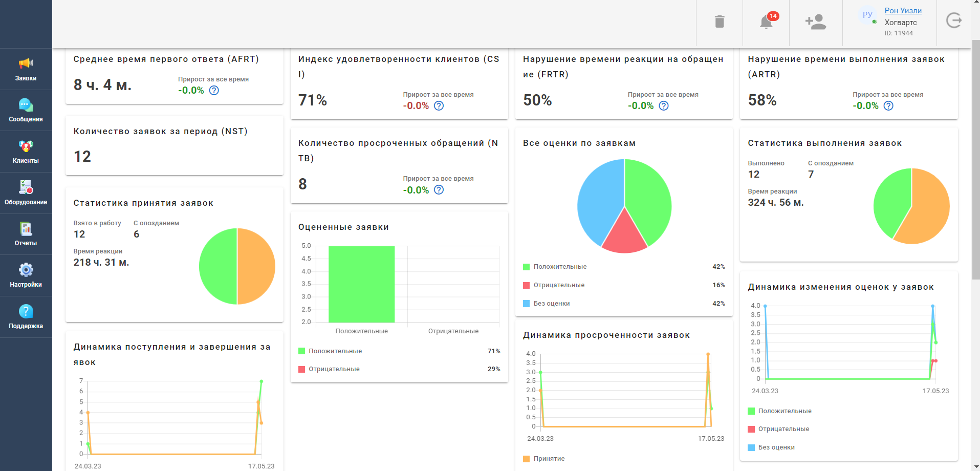Click the 58% ARTR value
The height and width of the screenshot is (471, 980).
pos(763,100)
